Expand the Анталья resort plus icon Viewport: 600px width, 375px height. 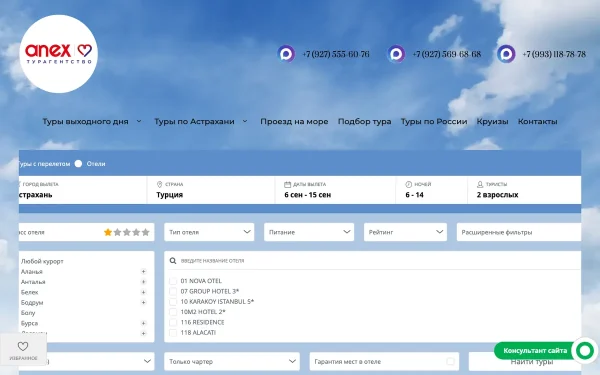point(143,282)
